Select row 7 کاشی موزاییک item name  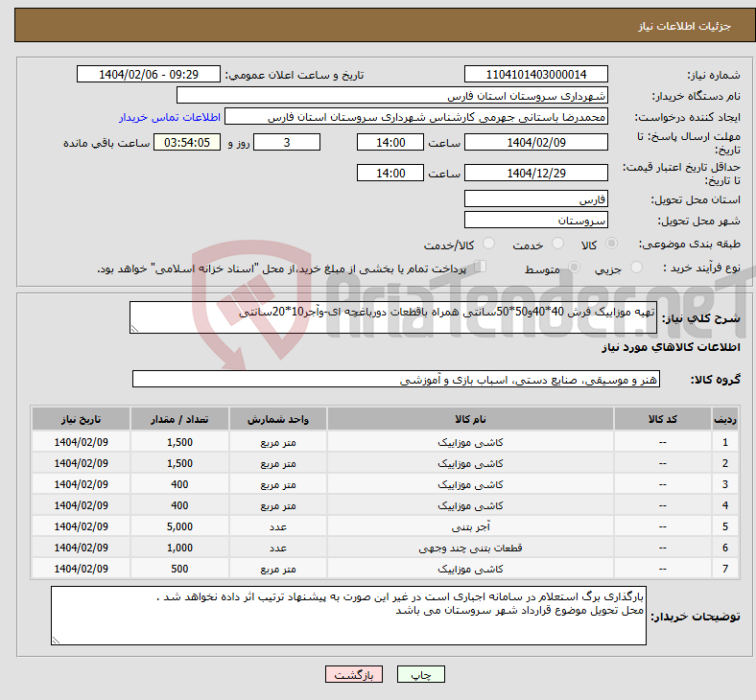[x=470, y=569]
